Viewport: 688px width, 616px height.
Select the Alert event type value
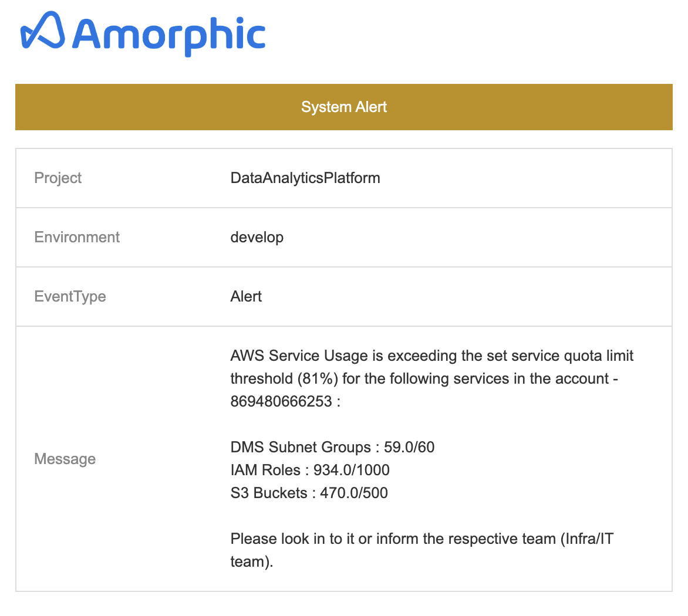point(246,296)
